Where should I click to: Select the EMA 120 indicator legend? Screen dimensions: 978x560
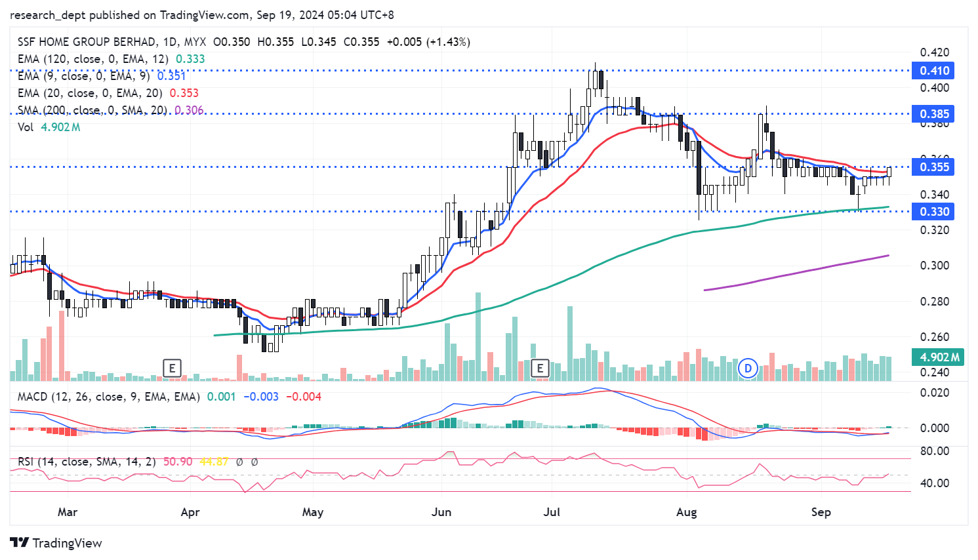pos(92,59)
